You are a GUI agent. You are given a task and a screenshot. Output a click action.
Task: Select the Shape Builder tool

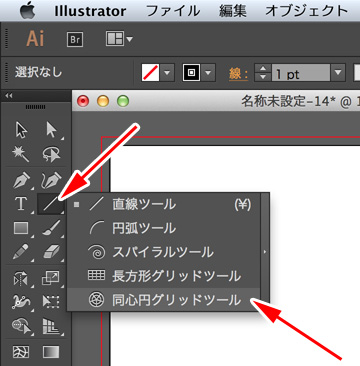[x=21, y=325]
